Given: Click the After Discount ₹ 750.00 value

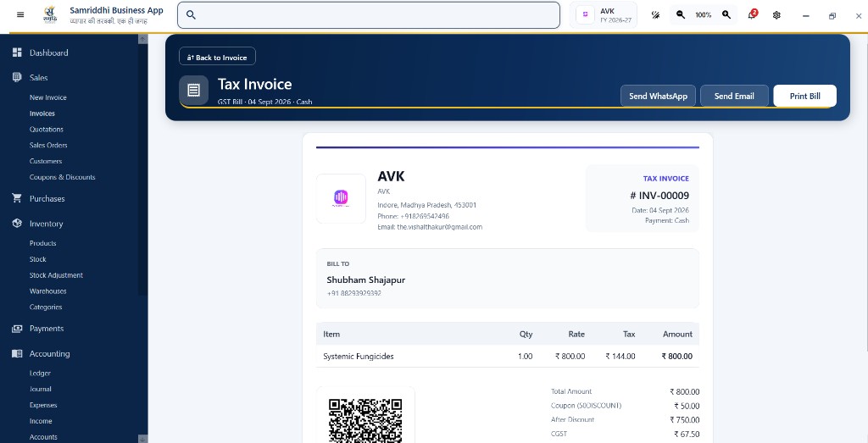Looking at the screenshot, I should click(684, 420).
